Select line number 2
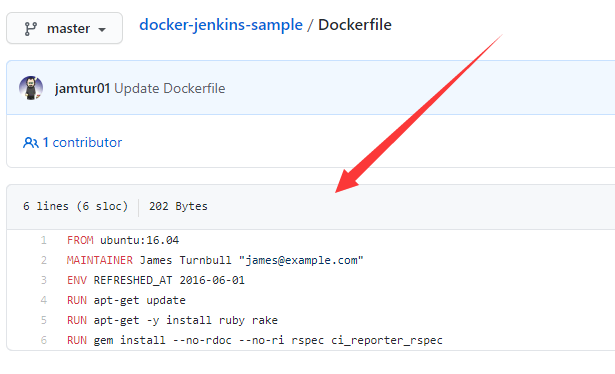This screenshot has height=374, width=615. 44,260
